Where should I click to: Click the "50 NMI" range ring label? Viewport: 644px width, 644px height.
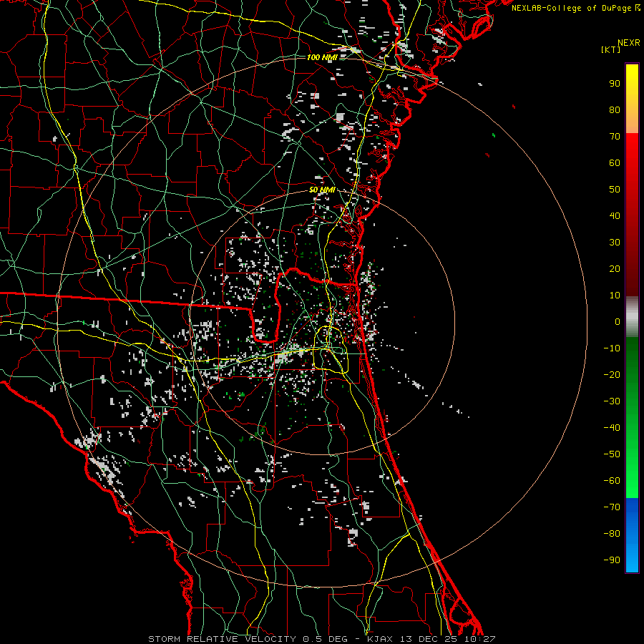322,190
